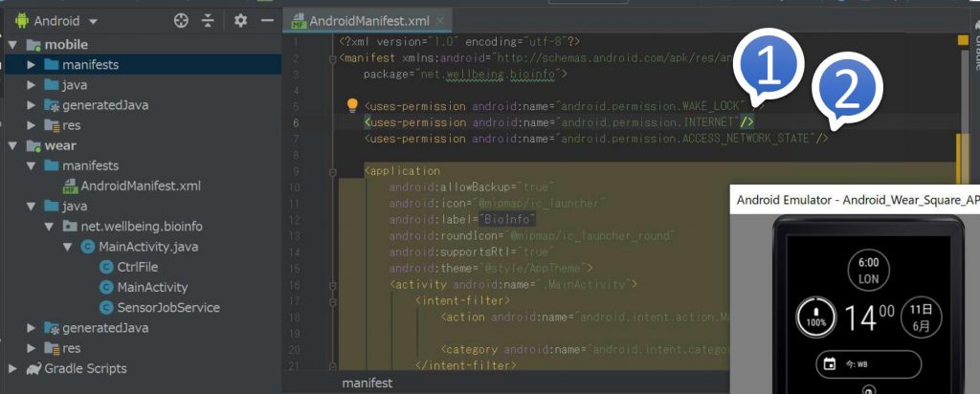
Task: Expand the Gradle Scripts node
Action: click(12, 368)
